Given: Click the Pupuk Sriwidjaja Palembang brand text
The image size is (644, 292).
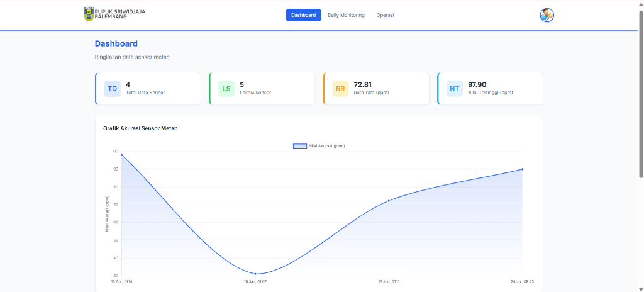Looking at the screenshot, I should (119, 14).
